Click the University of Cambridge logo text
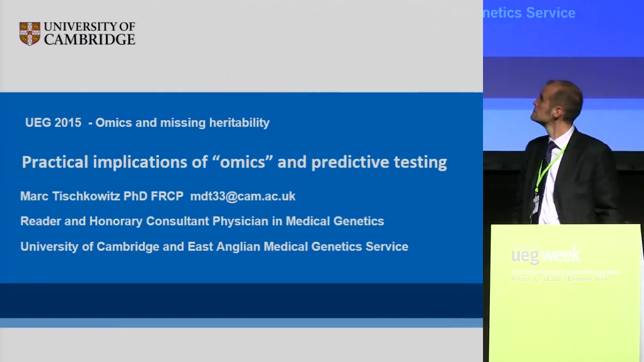The width and height of the screenshot is (644, 362). click(90, 34)
